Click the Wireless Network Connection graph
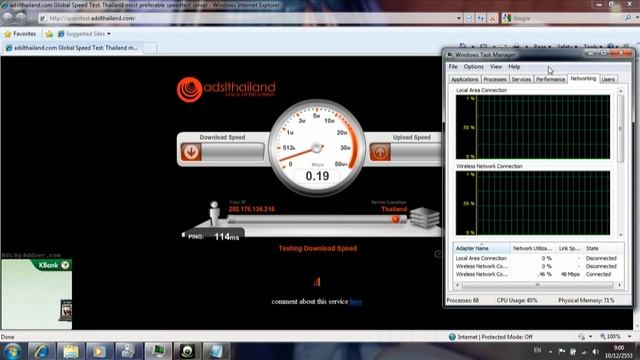Screen dimensions: 640x360 (533, 203)
